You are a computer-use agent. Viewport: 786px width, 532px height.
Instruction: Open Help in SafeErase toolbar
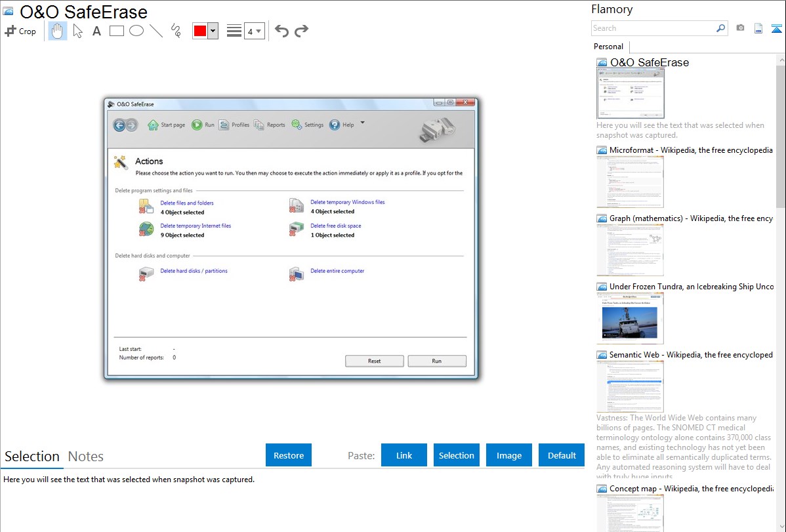(x=342, y=125)
